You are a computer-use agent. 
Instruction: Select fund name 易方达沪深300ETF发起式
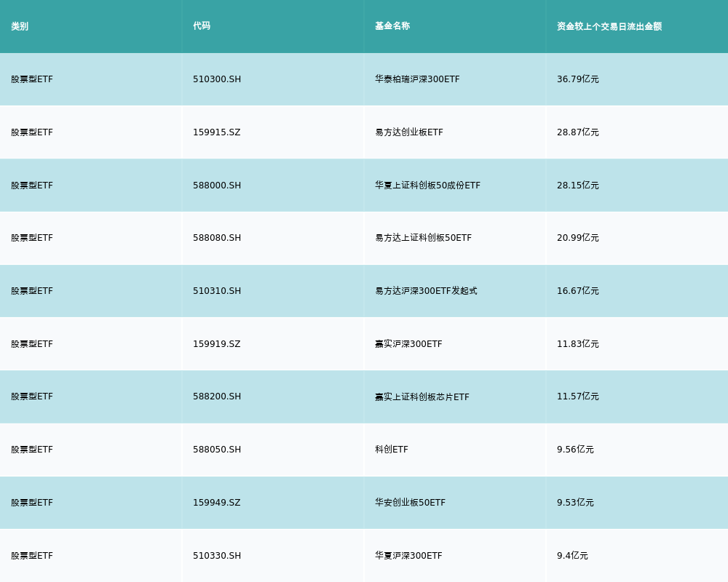[426, 291]
